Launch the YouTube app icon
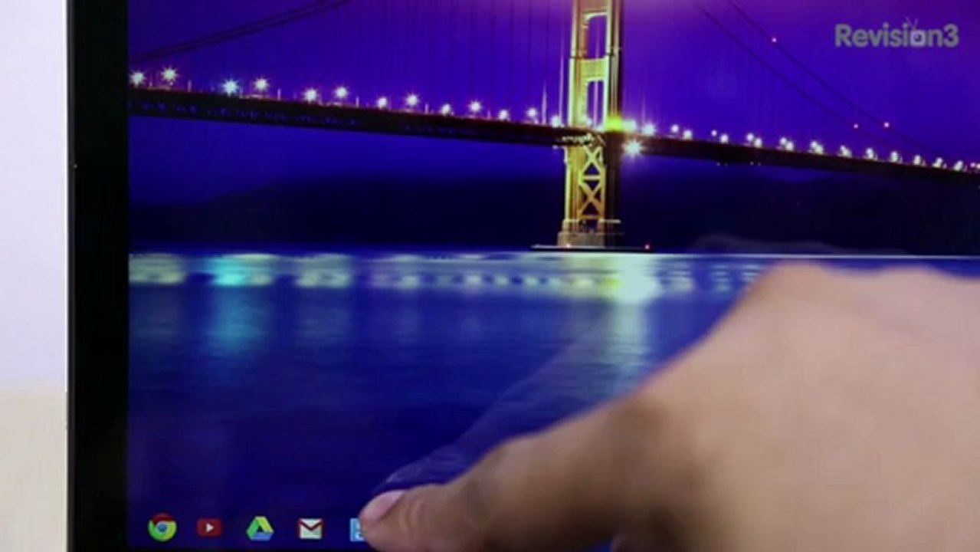 [209, 527]
